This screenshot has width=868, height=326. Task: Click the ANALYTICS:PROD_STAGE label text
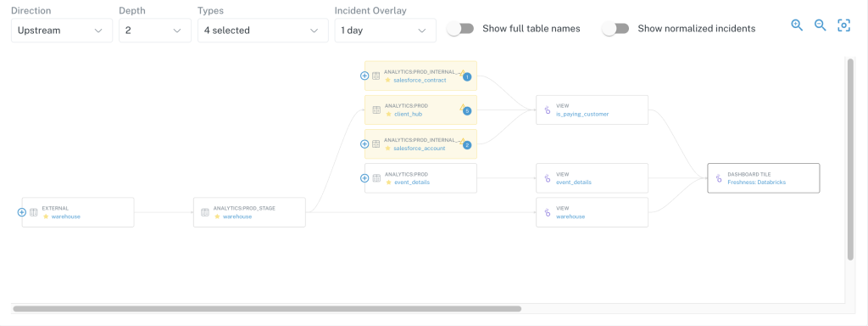click(244, 209)
